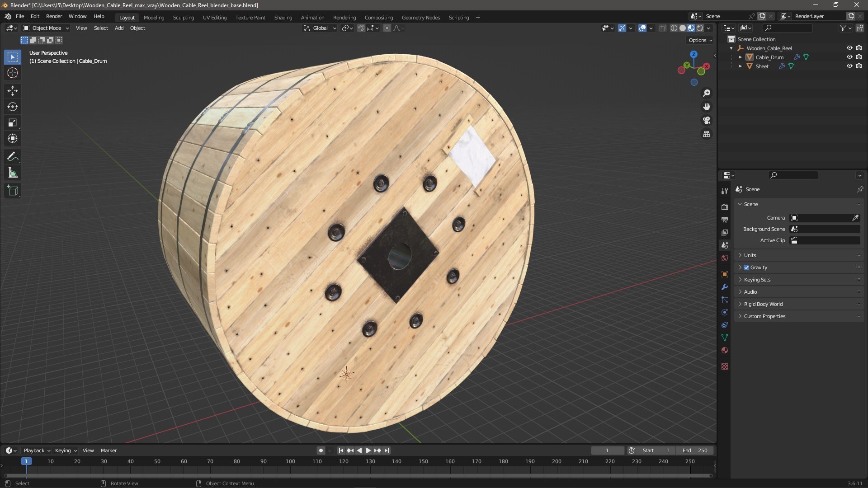
Task: Open the Object Mode dropdown
Action: click(46, 28)
